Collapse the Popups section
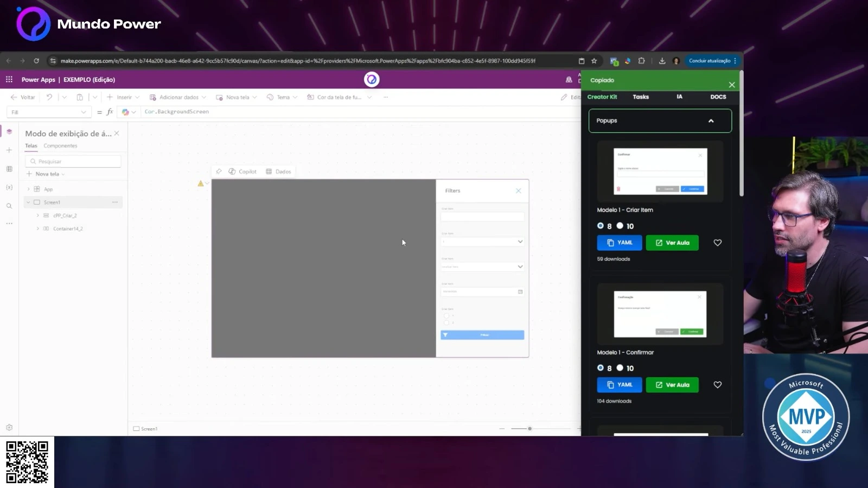The width and height of the screenshot is (868, 488). [x=711, y=121]
